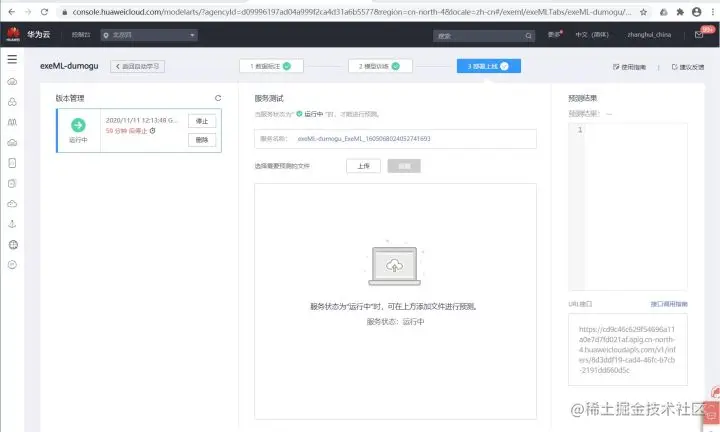
Task: Click the URL interface address text box
Action: 628,349
